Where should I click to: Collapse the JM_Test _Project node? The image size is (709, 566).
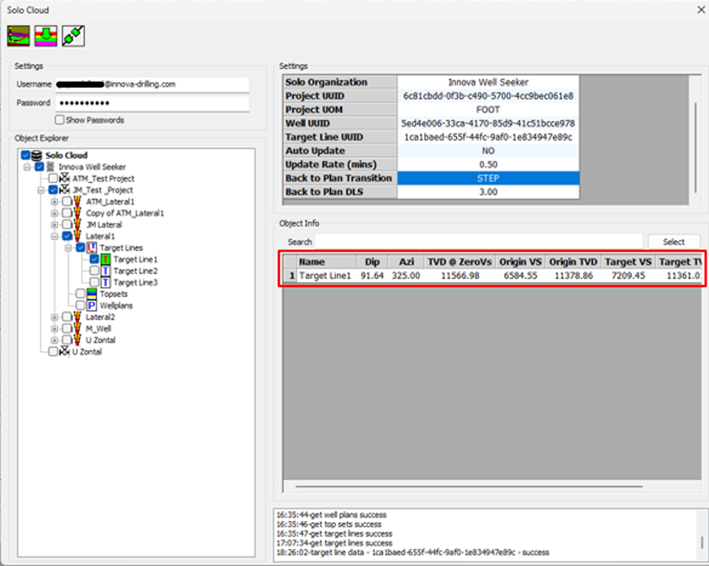click(x=41, y=190)
